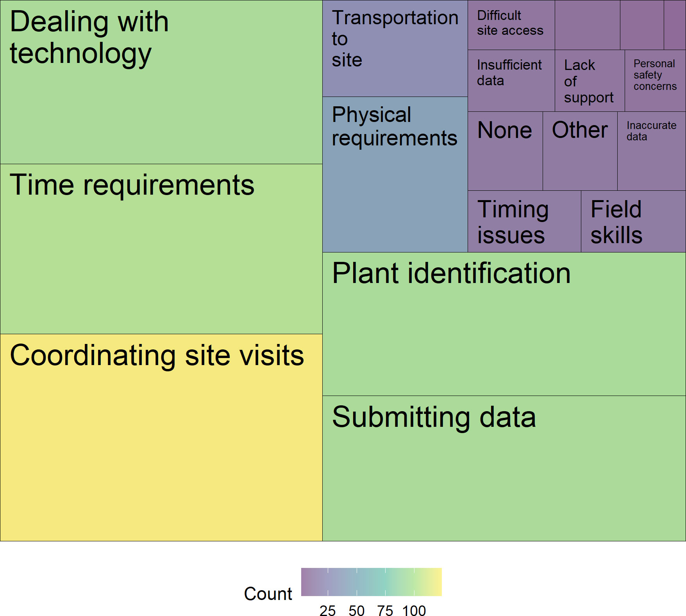This screenshot has width=686, height=616.
Task: Select the Inaccurate data tile
Action: [x=651, y=151]
